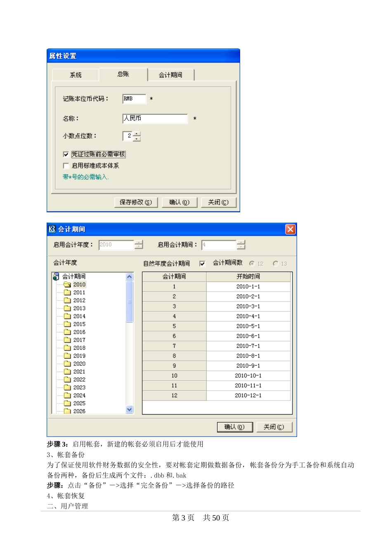This screenshot has width=392, height=555.
Task: Click the 会计期间 root node icon in tree
Action: tap(56, 277)
